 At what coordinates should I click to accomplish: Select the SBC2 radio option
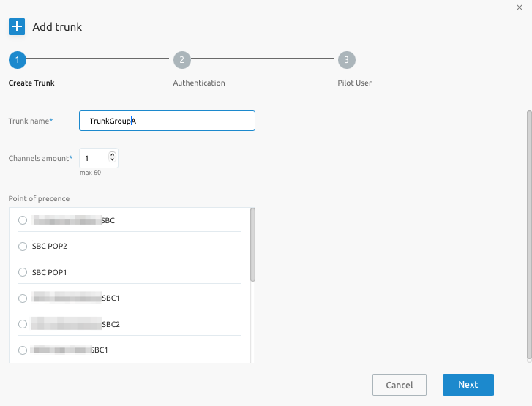23,324
